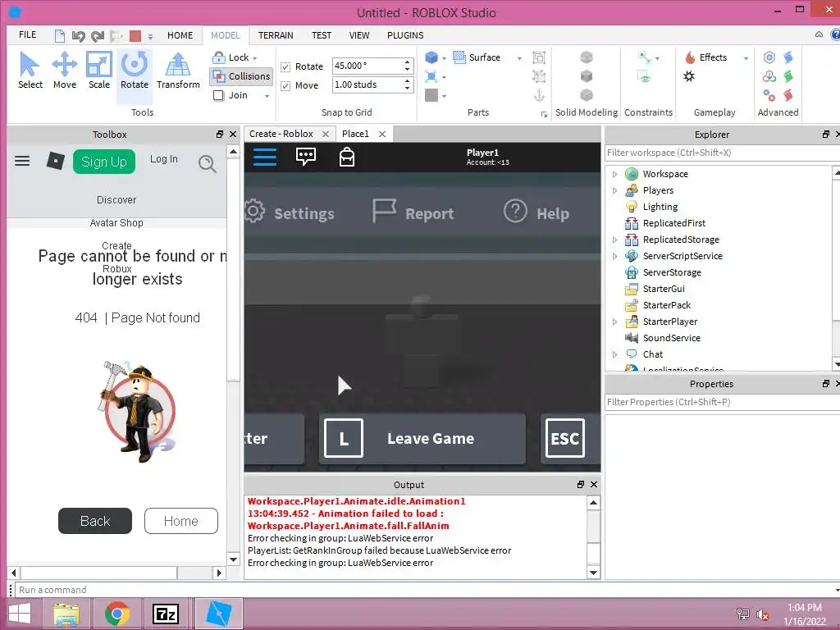Open the Transform tool
The height and width of the screenshot is (630, 840).
(178, 71)
